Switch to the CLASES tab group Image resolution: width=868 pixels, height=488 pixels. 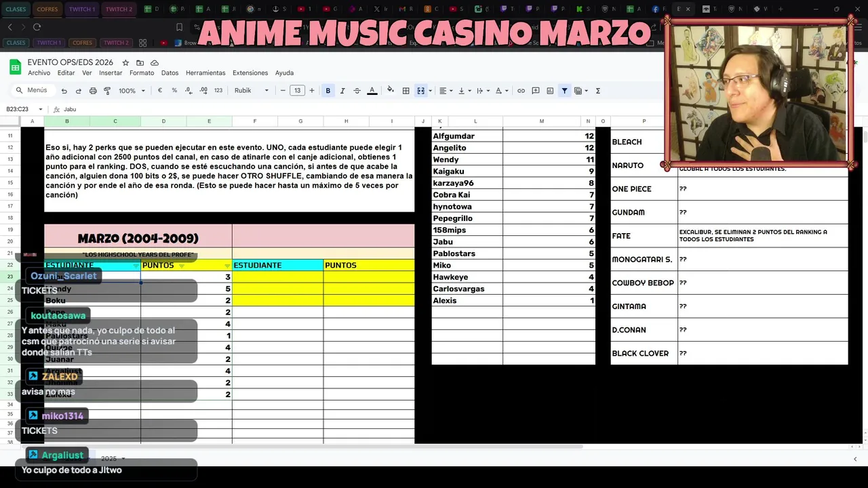point(16,9)
